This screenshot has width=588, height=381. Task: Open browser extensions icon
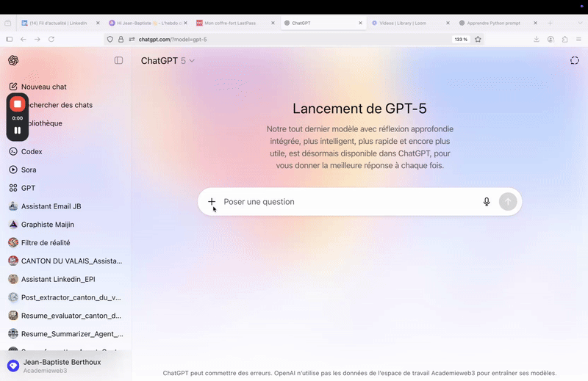tap(564, 39)
